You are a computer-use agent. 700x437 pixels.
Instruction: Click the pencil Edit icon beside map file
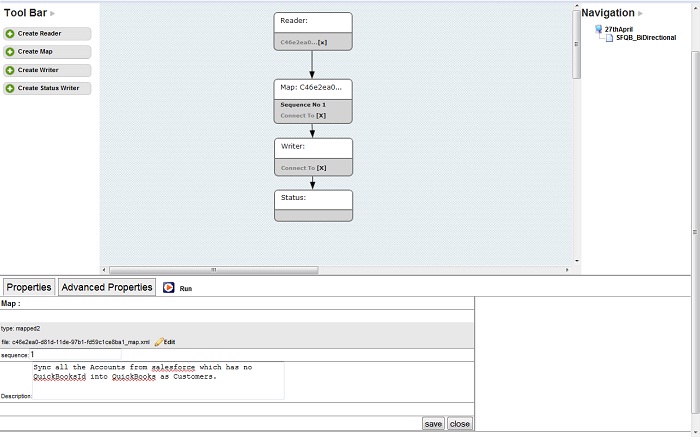[159, 342]
